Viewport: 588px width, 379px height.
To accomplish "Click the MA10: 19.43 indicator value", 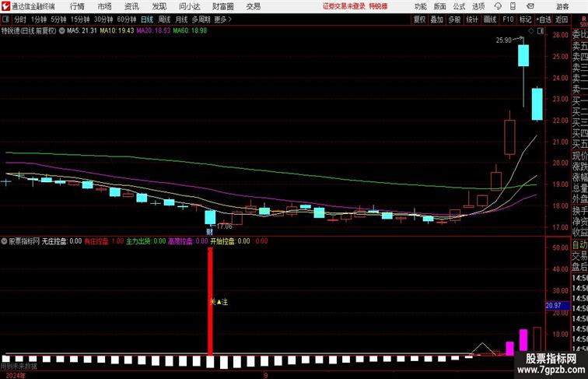I will [117, 31].
